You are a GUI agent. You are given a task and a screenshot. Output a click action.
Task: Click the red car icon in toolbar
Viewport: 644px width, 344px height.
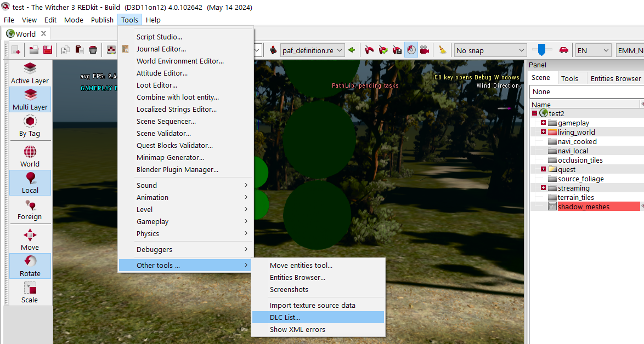(563, 50)
